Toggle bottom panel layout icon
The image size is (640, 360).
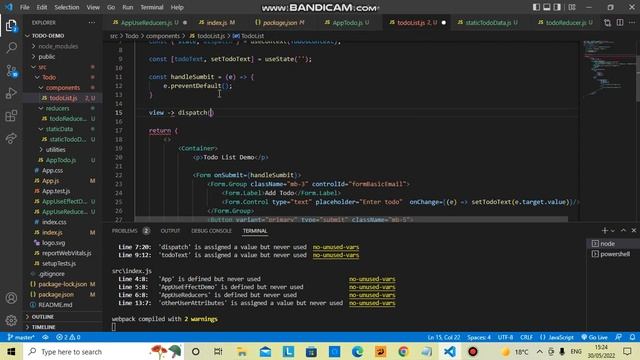click(547, 7)
